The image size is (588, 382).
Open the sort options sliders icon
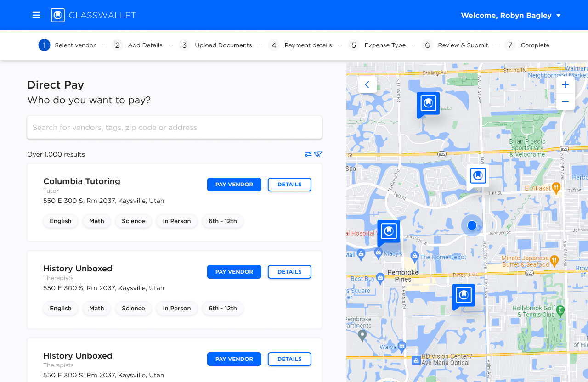coord(308,154)
